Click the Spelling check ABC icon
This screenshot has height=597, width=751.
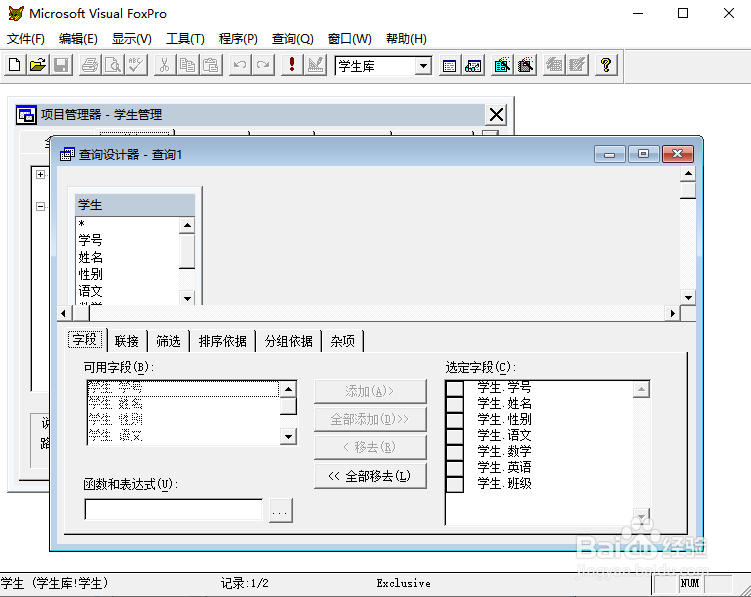pos(137,65)
